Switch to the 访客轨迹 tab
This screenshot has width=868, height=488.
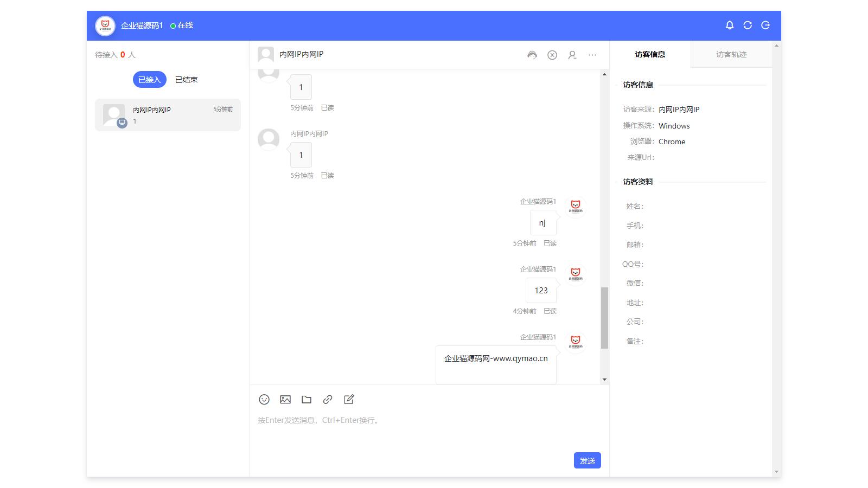tap(731, 54)
